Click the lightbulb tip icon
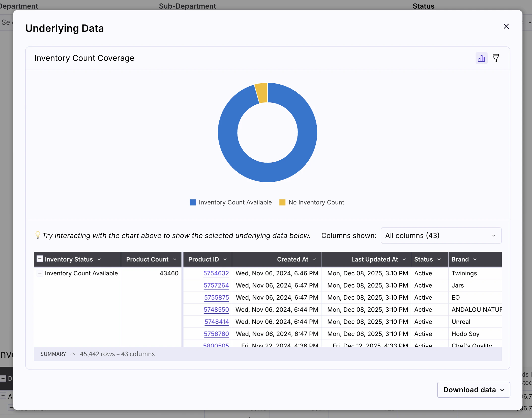This screenshot has height=418, width=532. [x=38, y=235]
